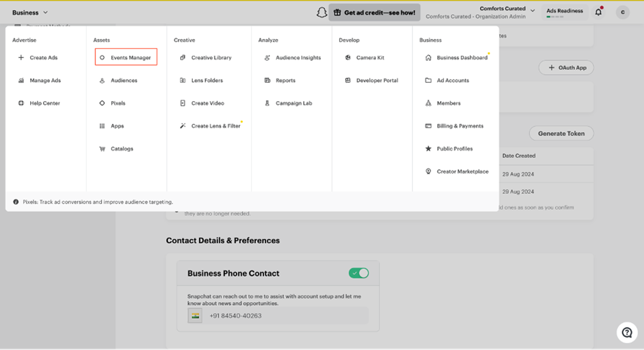The width and height of the screenshot is (644, 350).
Task: Open notifications bell
Action: tap(599, 12)
